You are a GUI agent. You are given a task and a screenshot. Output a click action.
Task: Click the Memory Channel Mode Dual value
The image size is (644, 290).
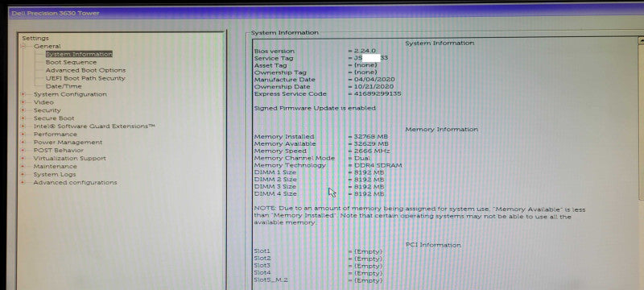[361, 158]
